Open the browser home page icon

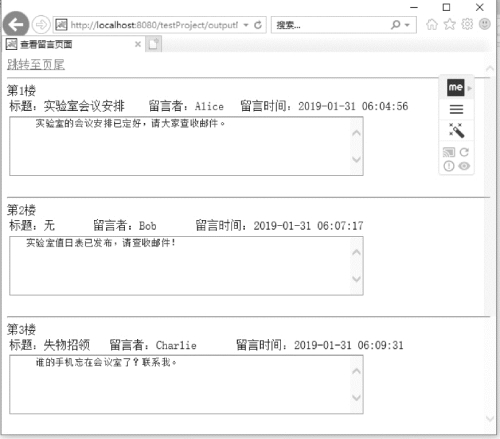(432, 24)
